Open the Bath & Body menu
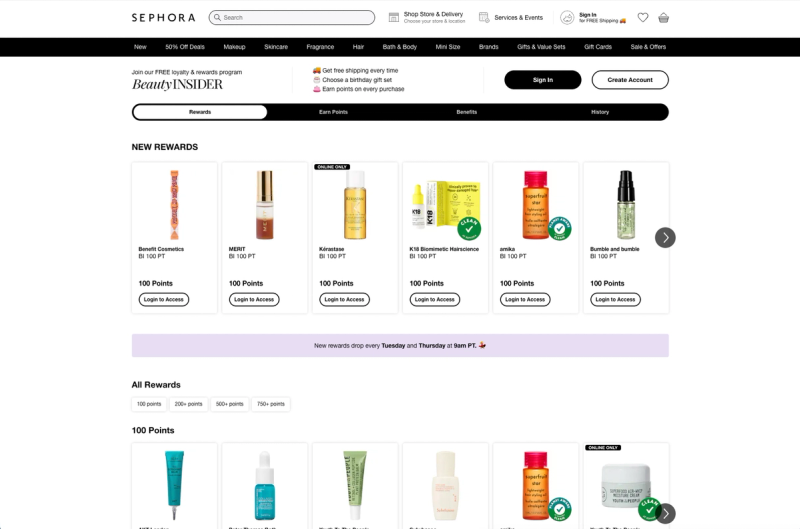This screenshot has height=529, width=800. (399, 47)
